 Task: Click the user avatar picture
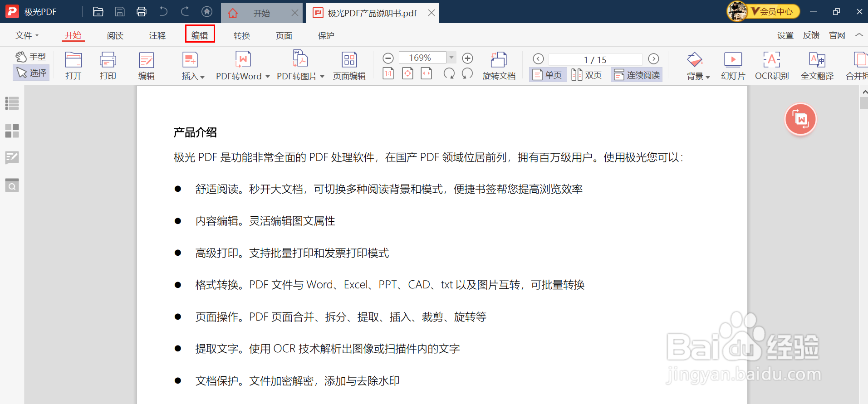tap(737, 11)
